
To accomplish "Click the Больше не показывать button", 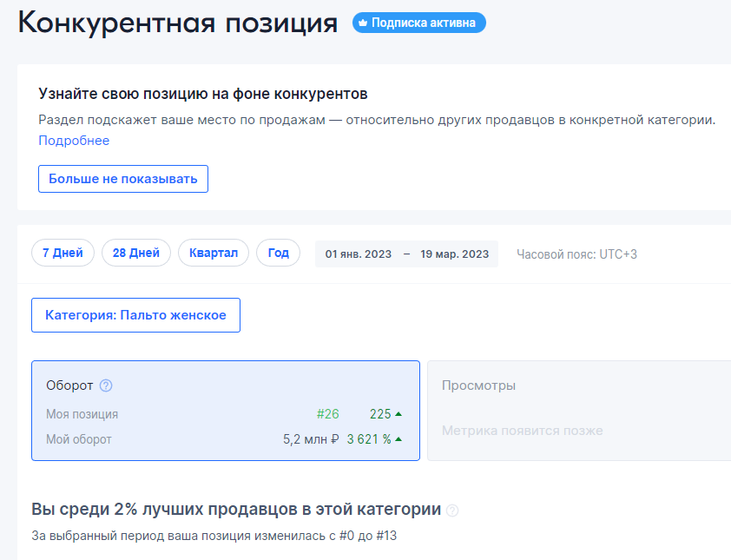I will [x=122, y=178].
